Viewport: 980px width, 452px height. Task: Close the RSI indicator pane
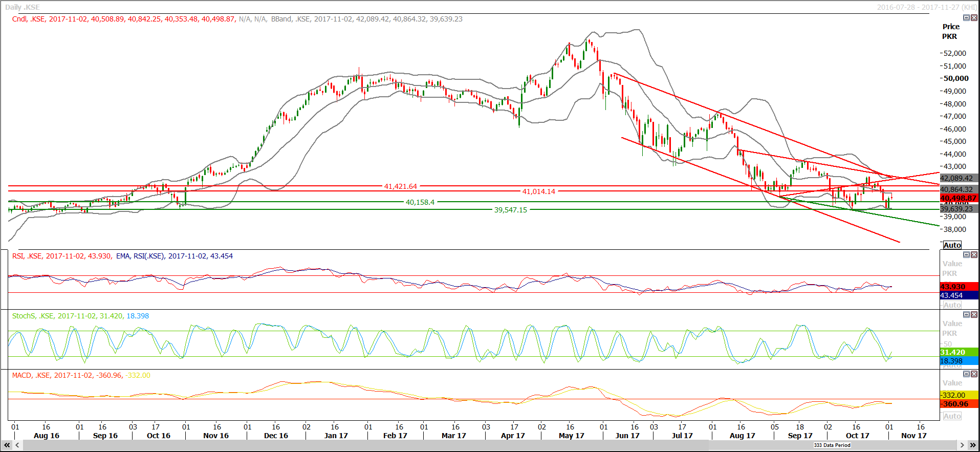coord(974,255)
